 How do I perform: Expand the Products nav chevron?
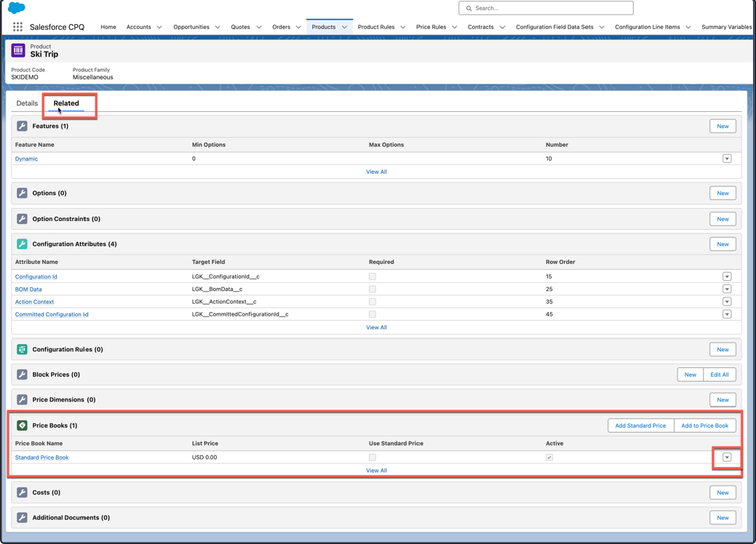point(344,27)
